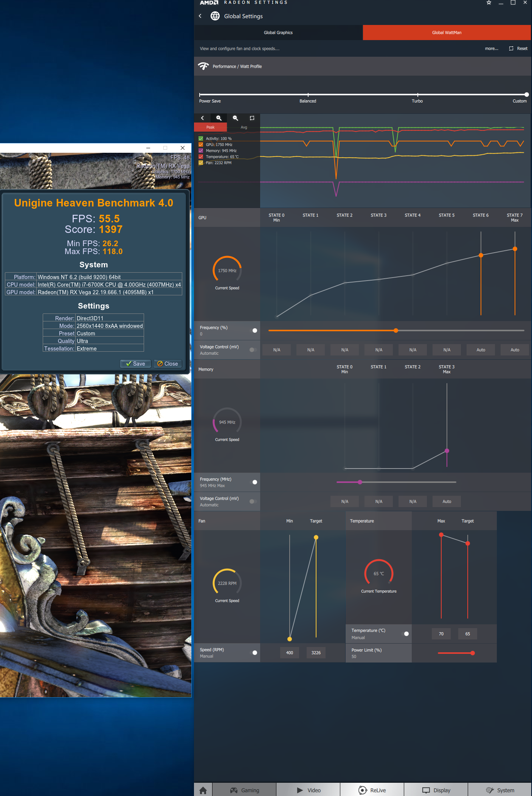The width and height of the screenshot is (532, 796).
Task: Toggle GPU Frequency (%) switch
Action: [253, 331]
